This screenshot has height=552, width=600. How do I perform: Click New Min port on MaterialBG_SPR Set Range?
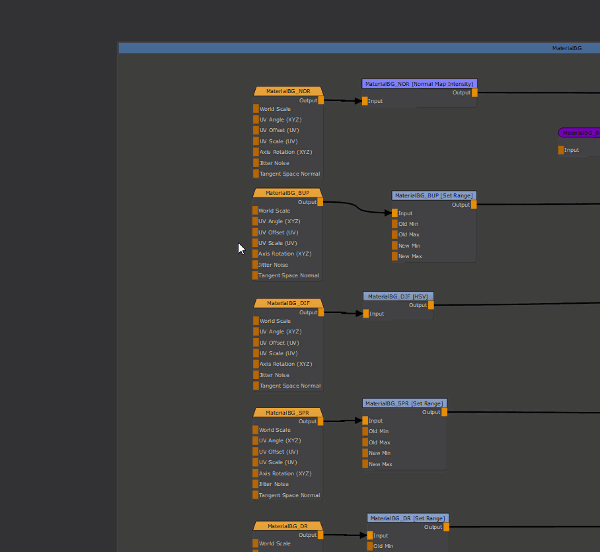click(366, 453)
